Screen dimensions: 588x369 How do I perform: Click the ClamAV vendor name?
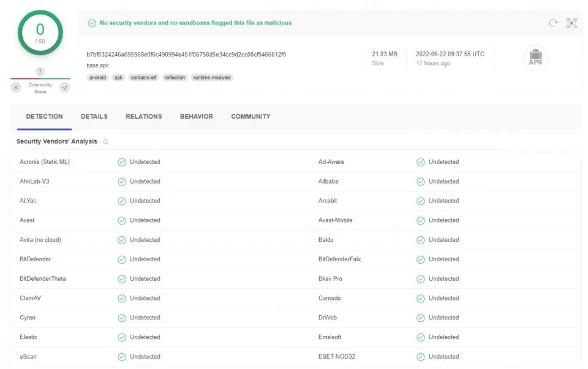coord(31,299)
